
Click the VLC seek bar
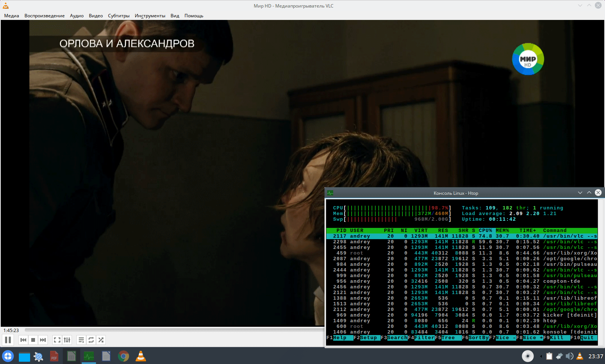(x=174, y=330)
